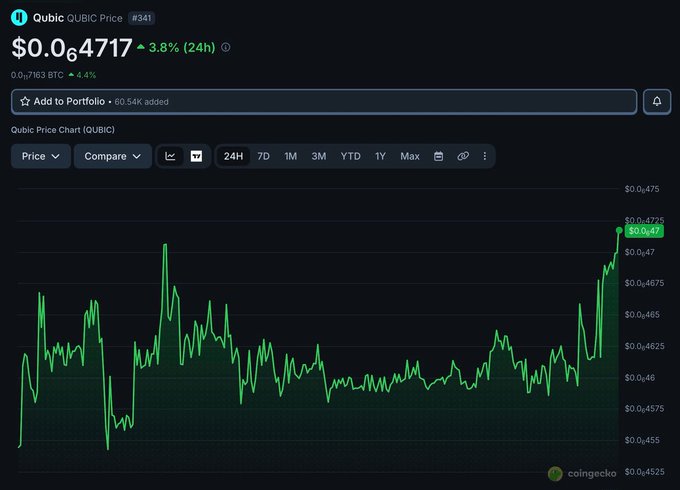
Task: Click the $0.0₆46 axis label
Action: 640,378
